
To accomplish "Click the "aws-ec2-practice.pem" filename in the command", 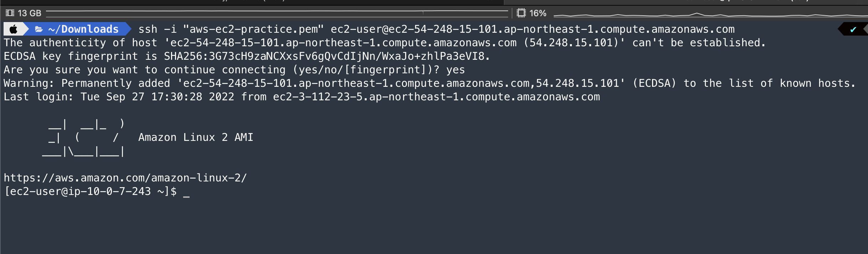I will [253, 29].
